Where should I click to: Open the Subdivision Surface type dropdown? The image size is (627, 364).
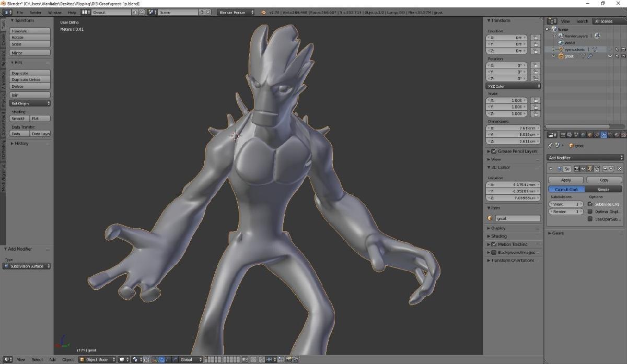click(27, 266)
